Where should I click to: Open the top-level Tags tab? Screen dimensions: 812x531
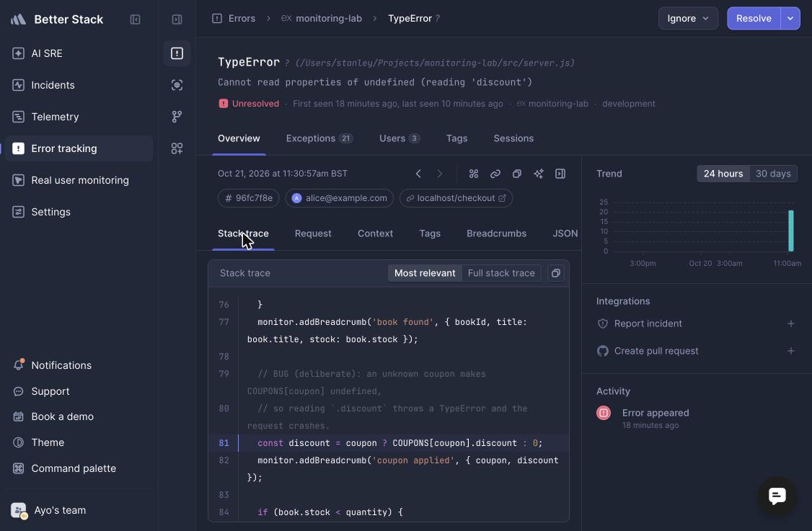point(456,139)
